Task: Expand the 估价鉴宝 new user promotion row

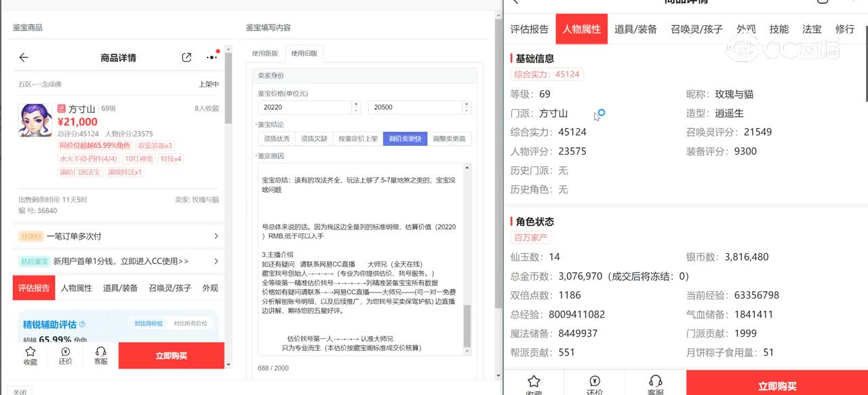Action: pos(216,261)
